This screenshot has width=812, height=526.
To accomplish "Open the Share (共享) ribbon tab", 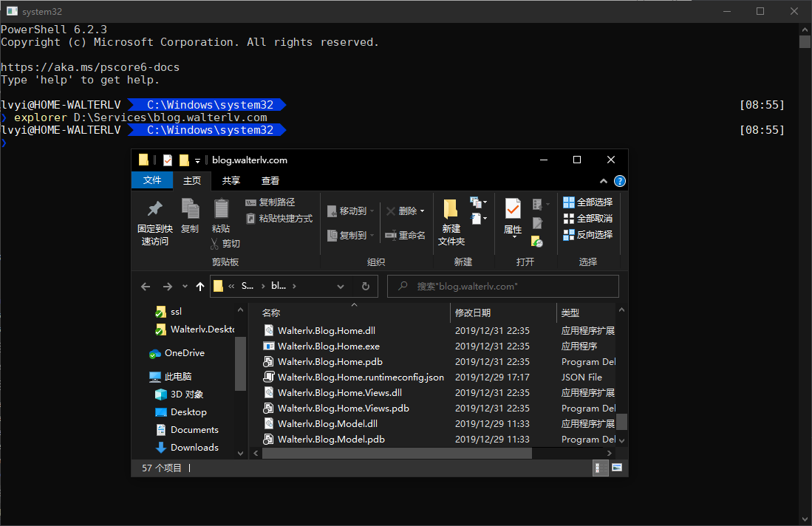I will (231, 181).
